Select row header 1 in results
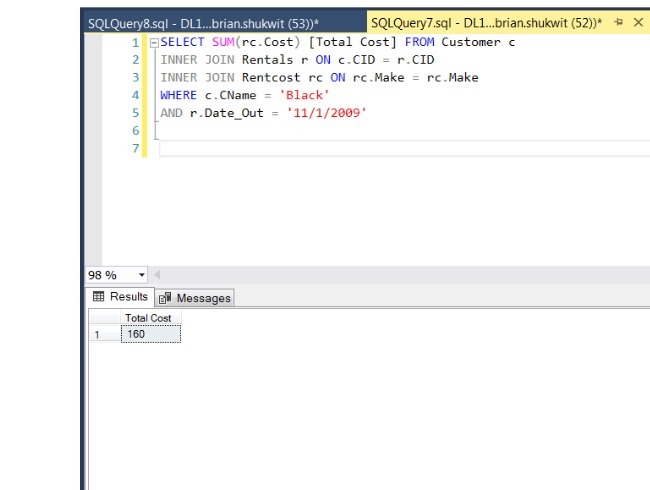 [x=105, y=335]
